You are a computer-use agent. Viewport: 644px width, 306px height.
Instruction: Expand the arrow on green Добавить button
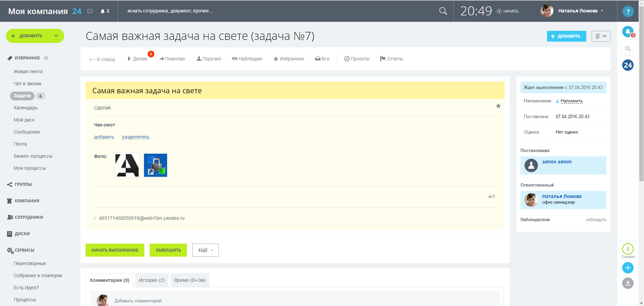[56, 36]
